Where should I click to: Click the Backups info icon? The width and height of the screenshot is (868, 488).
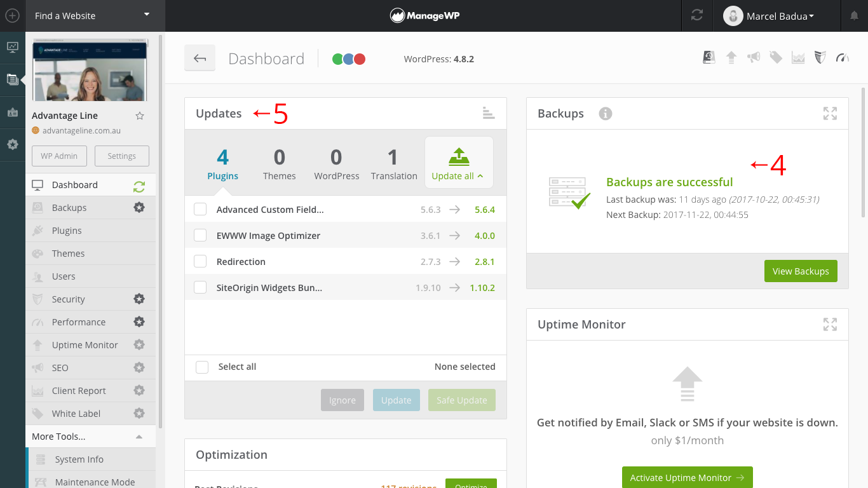pyautogui.click(x=606, y=114)
